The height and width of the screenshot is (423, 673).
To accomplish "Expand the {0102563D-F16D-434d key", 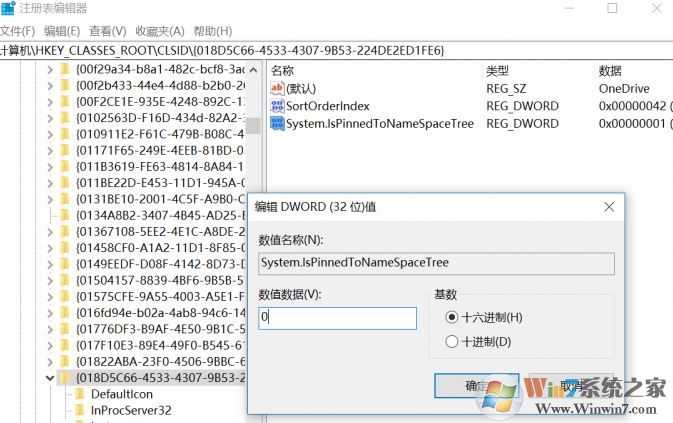I will tap(50, 118).
